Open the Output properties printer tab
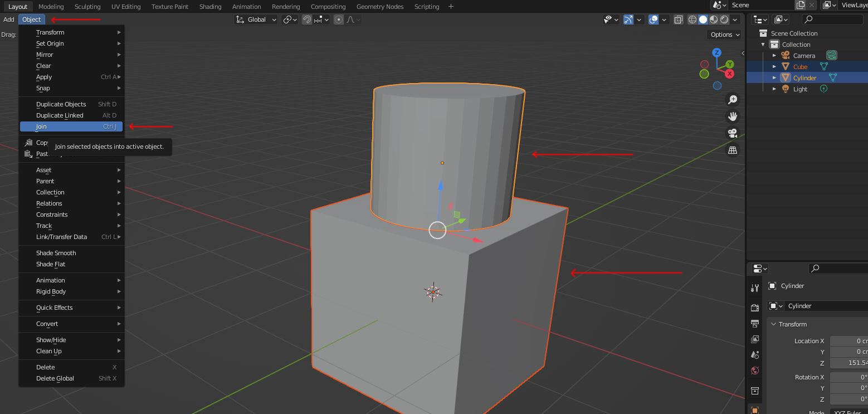The width and height of the screenshot is (868, 414). (755, 324)
